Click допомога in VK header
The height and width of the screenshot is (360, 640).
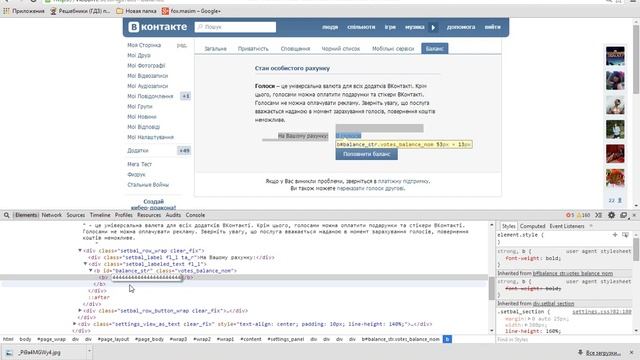tap(461, 27)
